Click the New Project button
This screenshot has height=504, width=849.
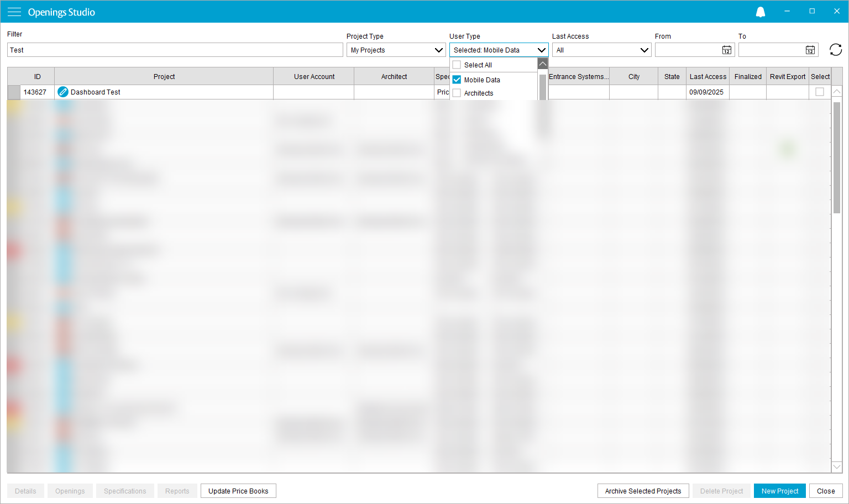pyautogui.click(x=779, y=491)
